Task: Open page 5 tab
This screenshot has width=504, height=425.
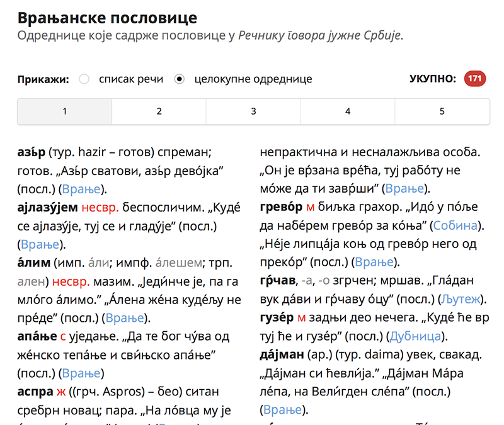Action: point(442,111)
